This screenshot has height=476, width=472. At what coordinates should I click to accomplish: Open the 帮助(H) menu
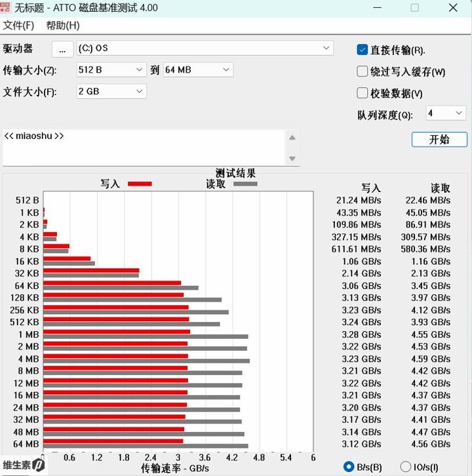[x=63, y=25]
